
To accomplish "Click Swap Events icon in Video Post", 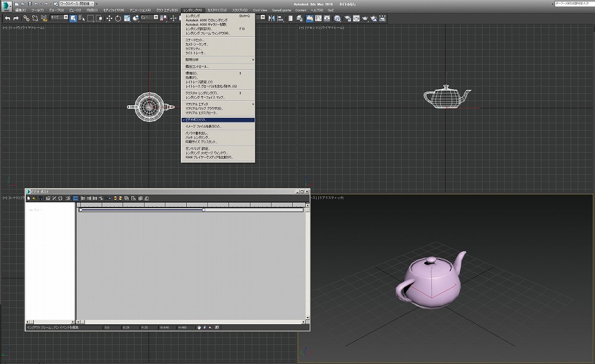I will [x=60, y=198].
